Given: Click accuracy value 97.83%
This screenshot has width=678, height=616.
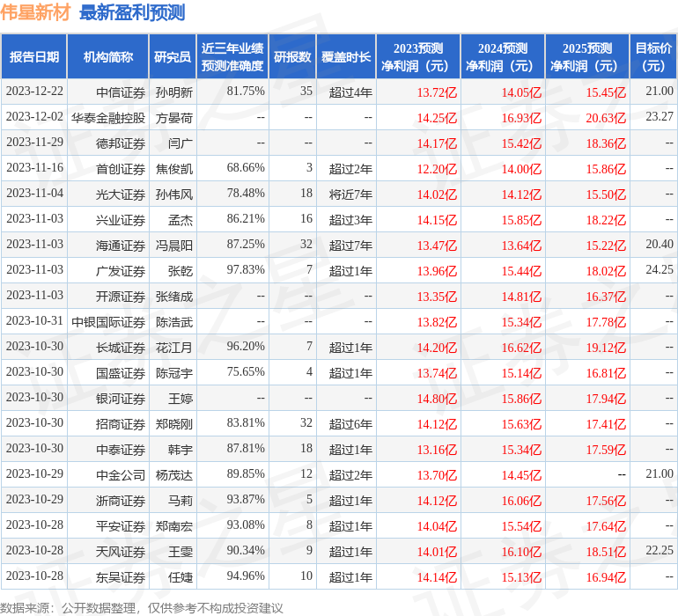Looking at the screenshot, I should click(246, 270).
